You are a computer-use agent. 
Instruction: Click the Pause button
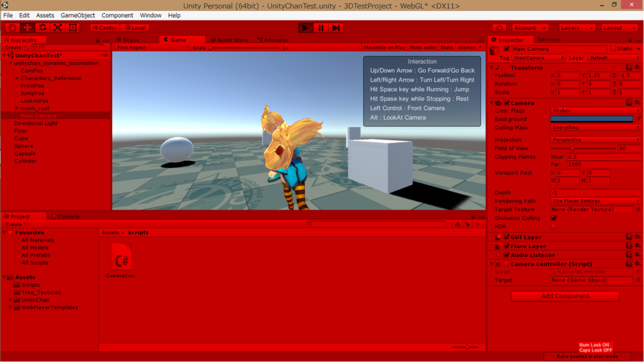tap(321, 28)
